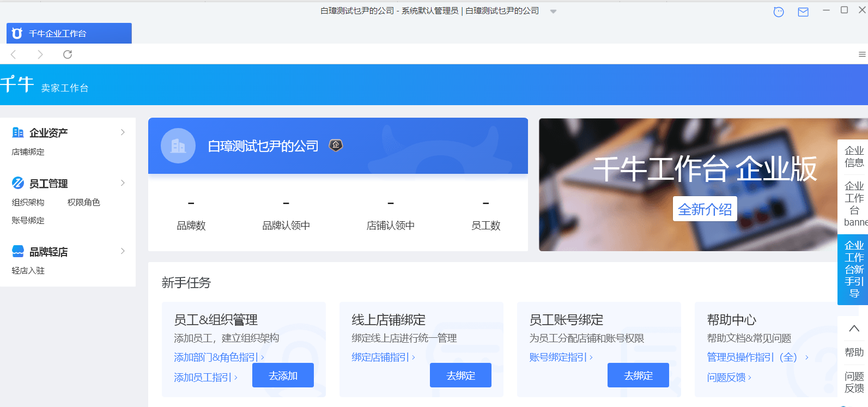Open 权限角色 in the sidebar

(84, 203)
